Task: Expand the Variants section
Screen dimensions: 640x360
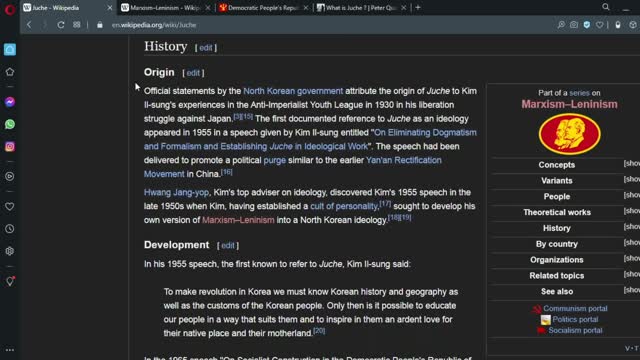Action: pos(631,179)
